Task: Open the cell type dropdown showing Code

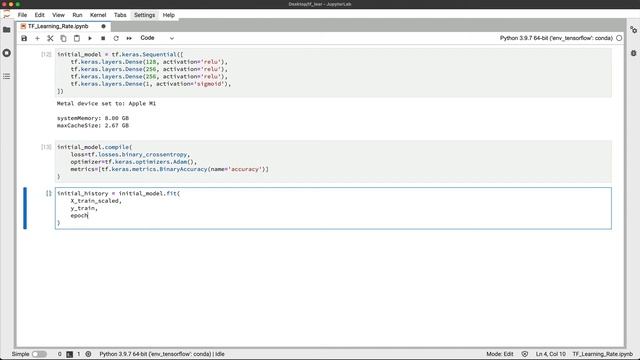Action: click(x=157, y=38)
